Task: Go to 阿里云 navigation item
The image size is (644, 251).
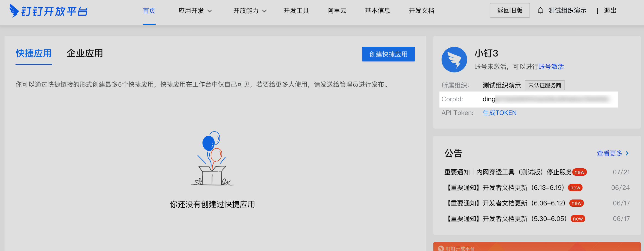Action: [x=337, y=11]
